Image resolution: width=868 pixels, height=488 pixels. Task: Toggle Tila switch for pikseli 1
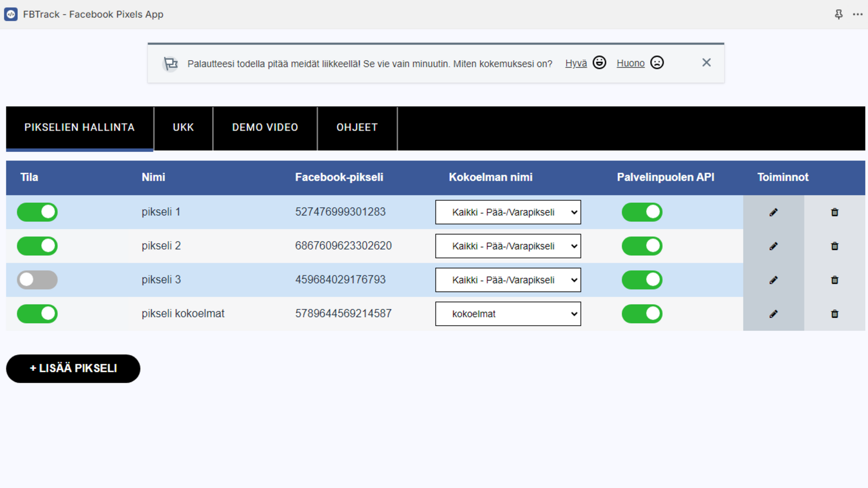[37, 212]
